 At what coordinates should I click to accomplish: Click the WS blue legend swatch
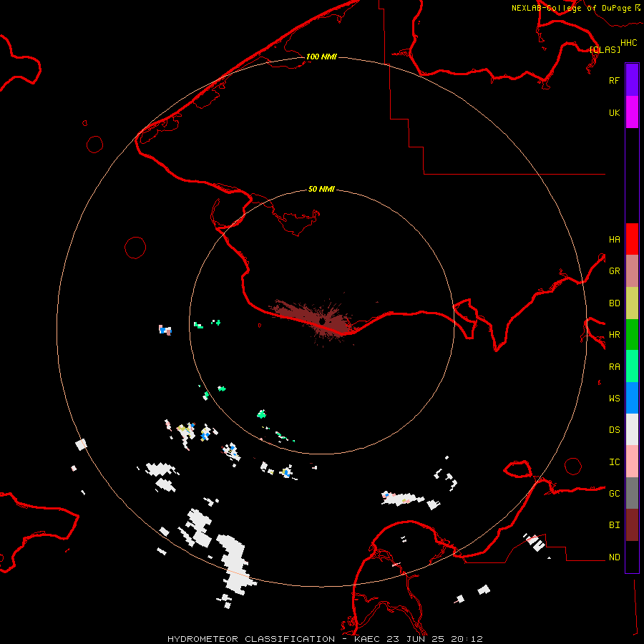click(x=632, y=398)
